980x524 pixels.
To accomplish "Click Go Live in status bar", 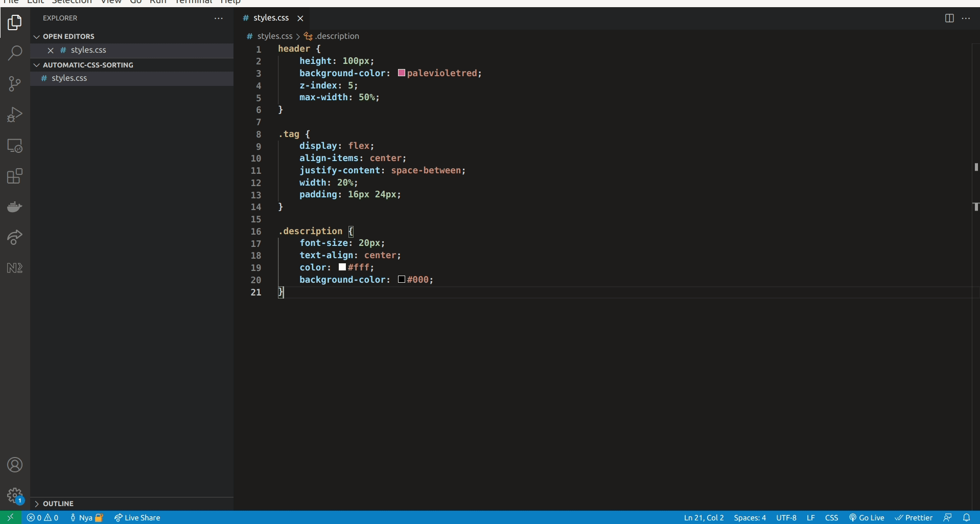I will (867, 517).
